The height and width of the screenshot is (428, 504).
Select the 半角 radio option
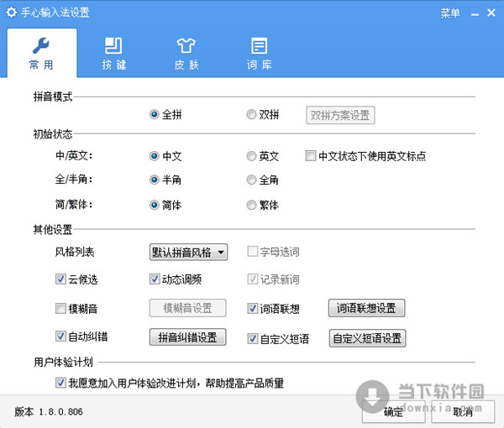click(x=155, y=180)
